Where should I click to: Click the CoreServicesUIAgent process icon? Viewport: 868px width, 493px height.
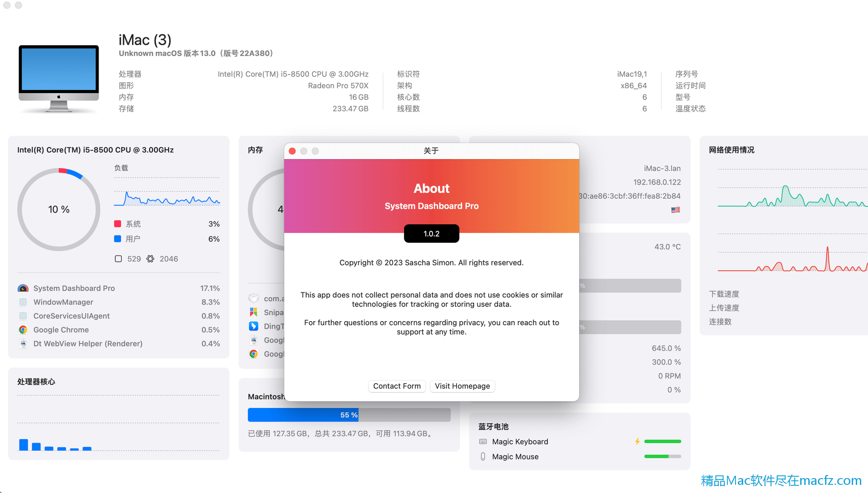[x=23, y=316]
